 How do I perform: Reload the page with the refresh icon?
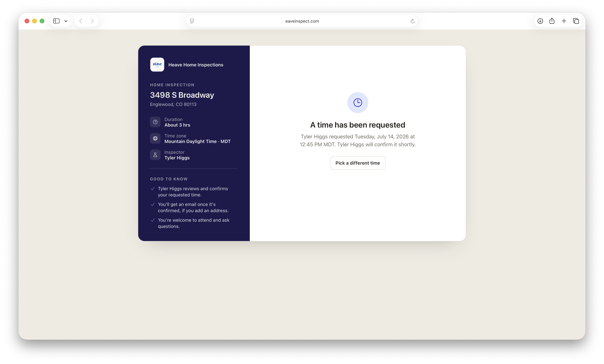[412, 21]
